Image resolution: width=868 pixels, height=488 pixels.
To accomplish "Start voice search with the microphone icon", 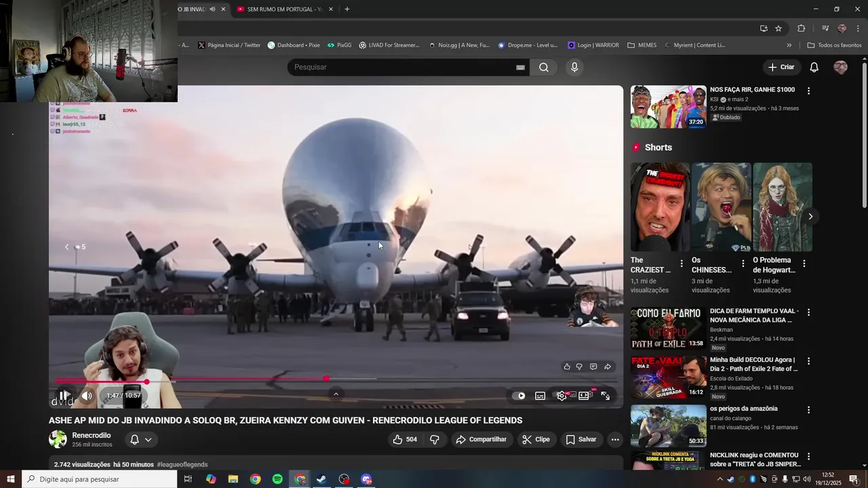I will tap(574, 67).
